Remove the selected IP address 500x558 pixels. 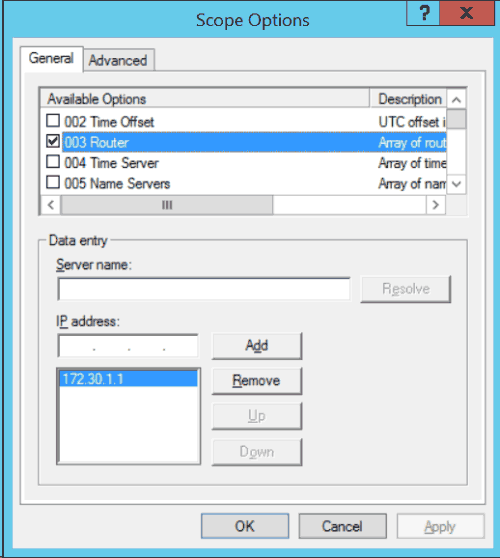pos(257,381)
